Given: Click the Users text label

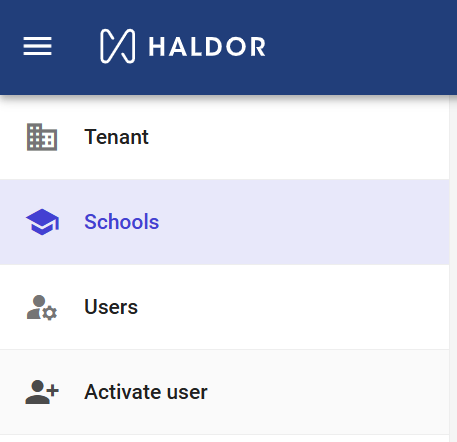Looking at the screenshot, I should [111, 307].
